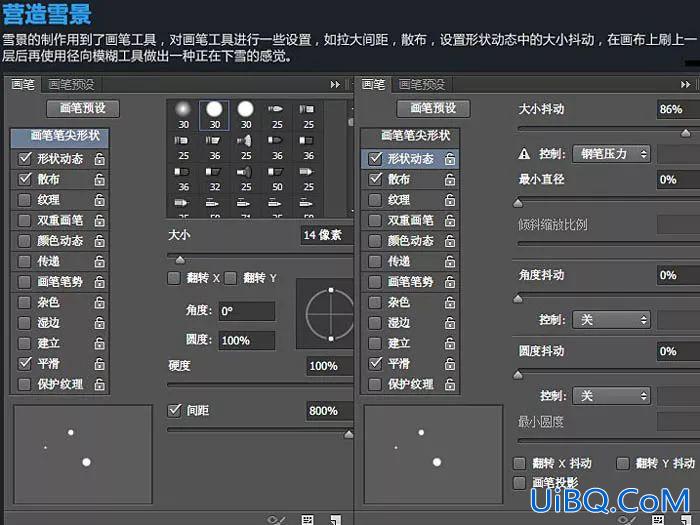The height and width of the screenshot is (525, 700).
Task: Select 画笔笔尖形状 in the shape-dynamics panel
Action: (x=410, y=137)
